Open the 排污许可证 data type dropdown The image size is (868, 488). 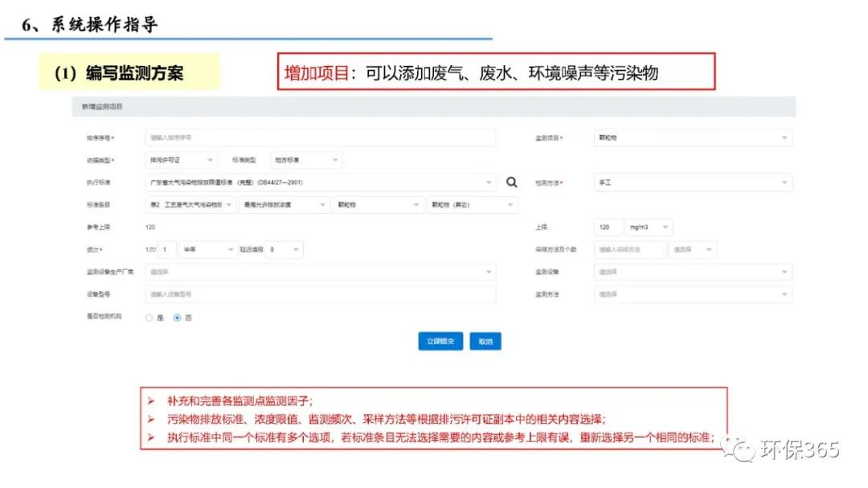[x=181, y=161]
